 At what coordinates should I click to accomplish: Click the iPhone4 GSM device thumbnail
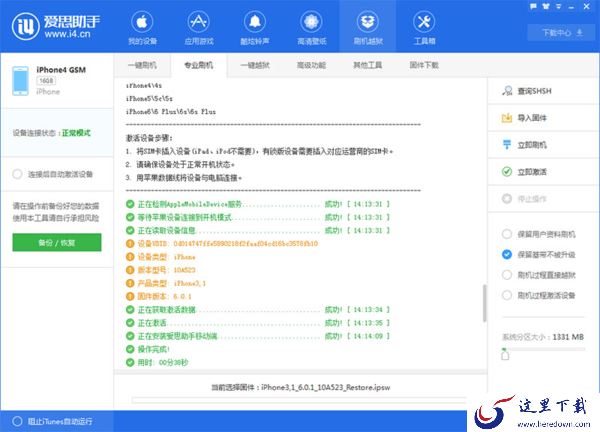(x=20, y=80)
